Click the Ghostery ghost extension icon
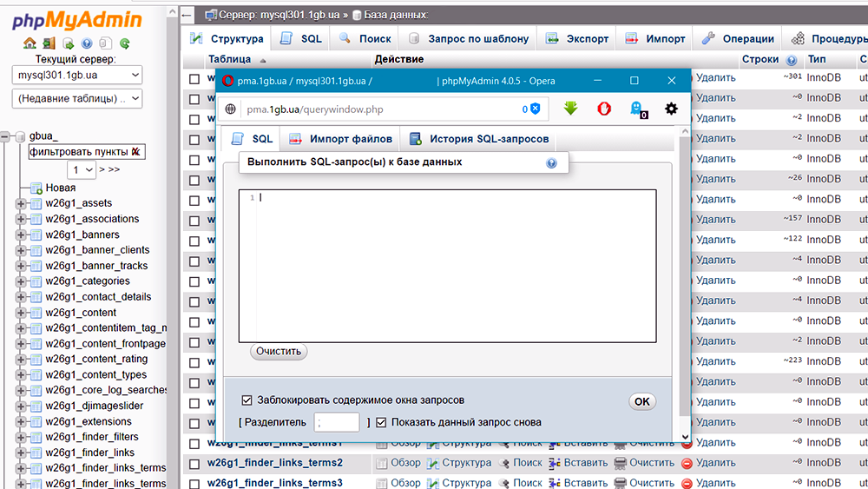 point(637,109)
